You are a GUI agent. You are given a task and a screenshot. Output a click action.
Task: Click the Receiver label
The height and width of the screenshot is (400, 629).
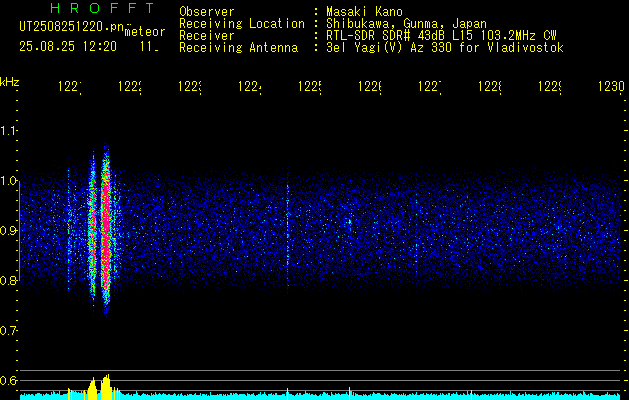pos(207,36)
